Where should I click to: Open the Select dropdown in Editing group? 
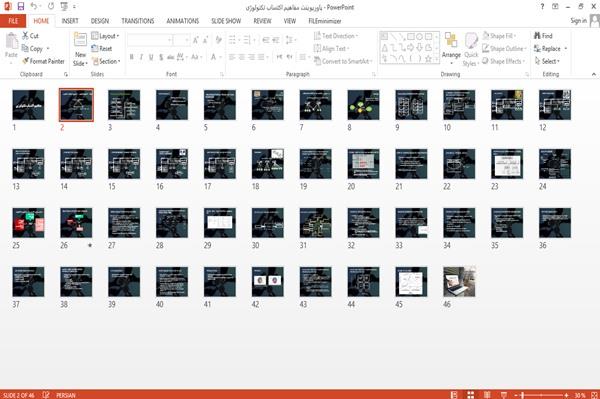[x=547, y=61]
